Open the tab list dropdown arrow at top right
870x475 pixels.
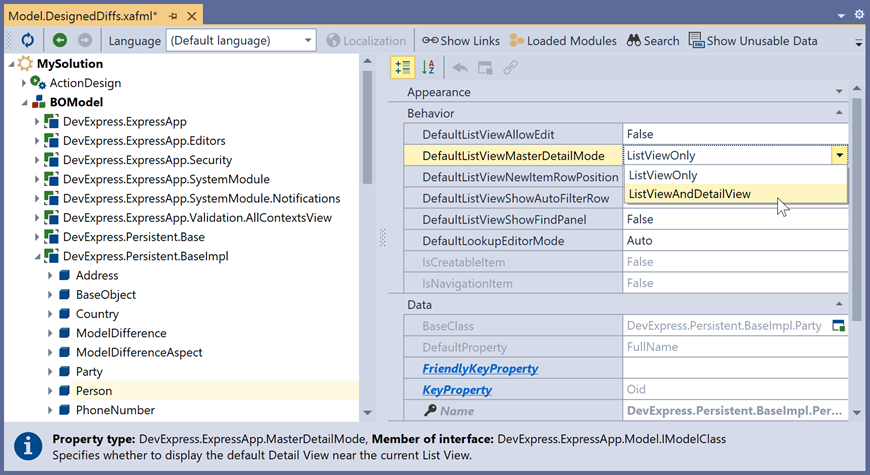tap(841, 16)
